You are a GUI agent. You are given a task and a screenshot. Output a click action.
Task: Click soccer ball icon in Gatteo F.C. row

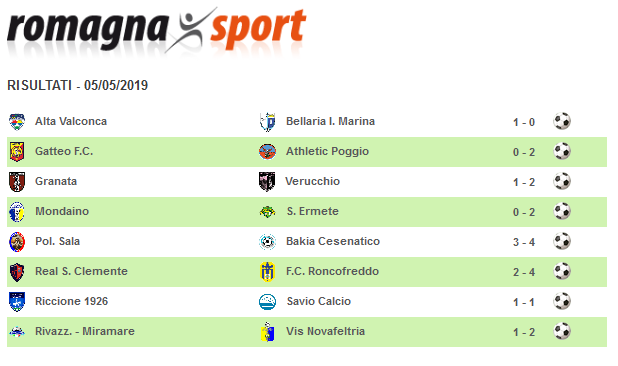tap(562, 151)
